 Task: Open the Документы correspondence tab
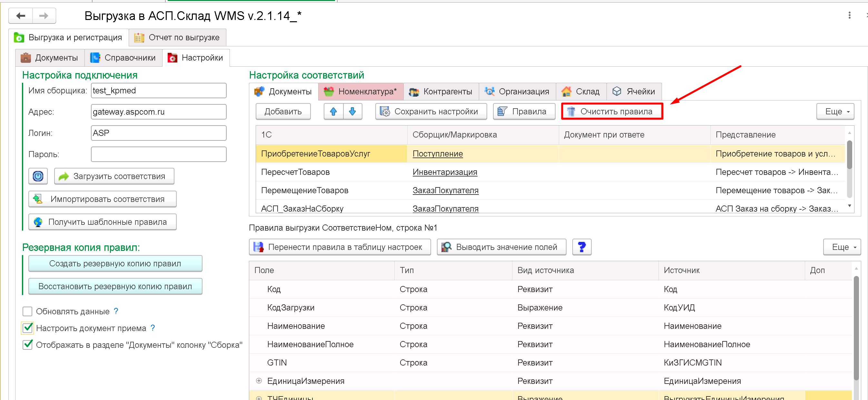(x=284, y=91)
